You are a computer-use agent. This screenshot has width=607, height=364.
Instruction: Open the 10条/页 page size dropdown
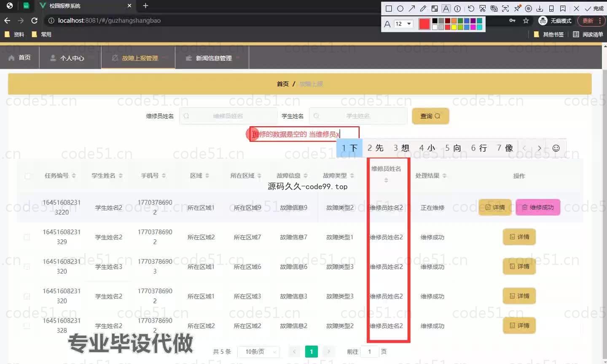tap(258, 351)
